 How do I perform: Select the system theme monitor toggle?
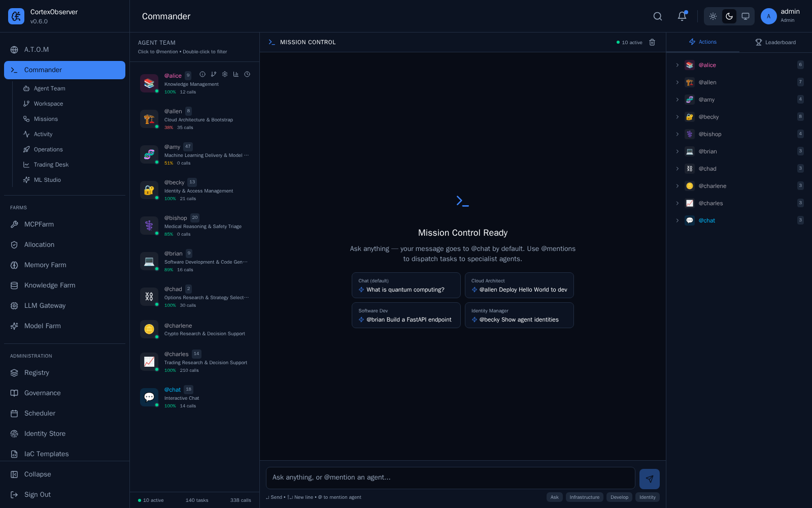[x=746, y=16]
